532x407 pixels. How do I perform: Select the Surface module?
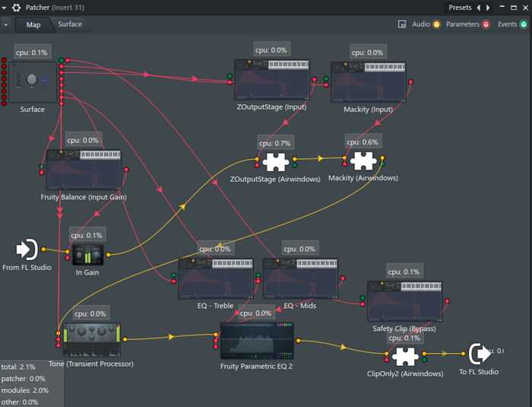pos(33,82)
